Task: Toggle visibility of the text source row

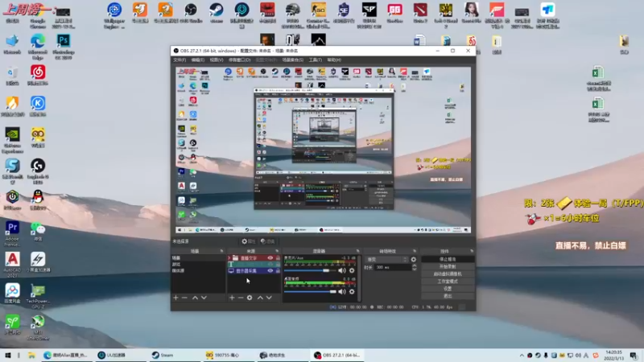Action: (x=270, y=265)
